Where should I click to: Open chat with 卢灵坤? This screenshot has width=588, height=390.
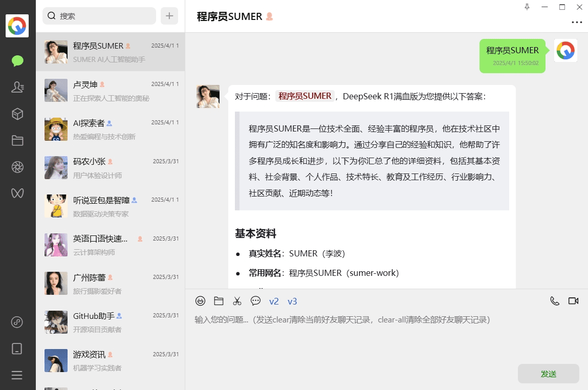tap(110, 91)
